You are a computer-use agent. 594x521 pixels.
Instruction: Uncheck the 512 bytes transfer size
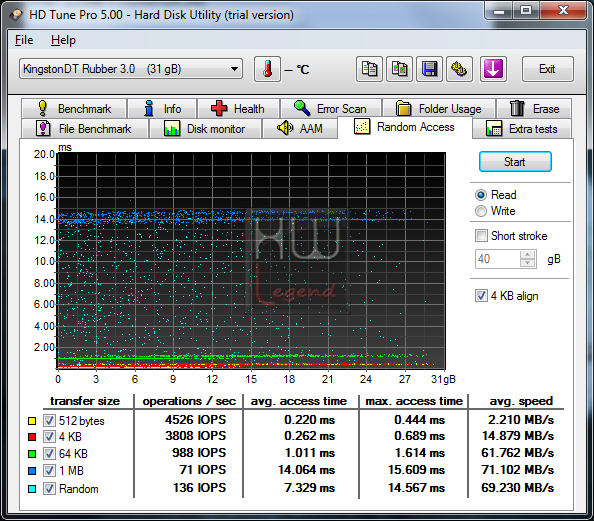[49, 420]
